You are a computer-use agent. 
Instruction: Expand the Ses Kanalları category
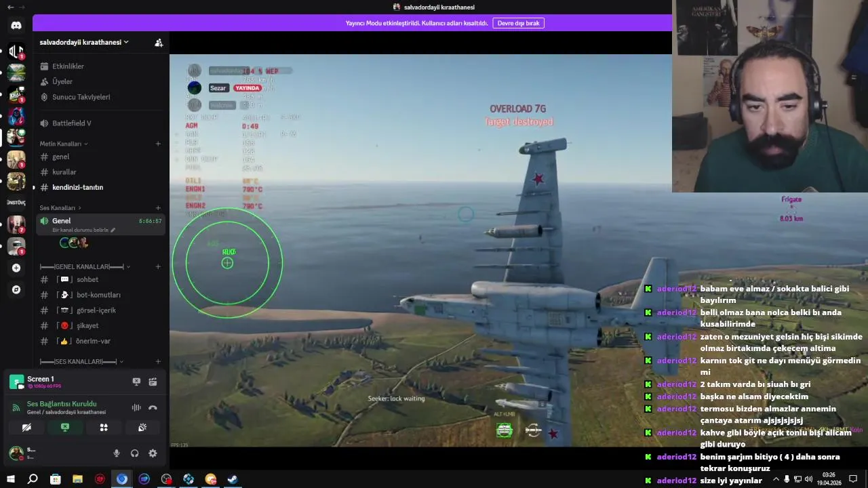[x=60, y=208]
